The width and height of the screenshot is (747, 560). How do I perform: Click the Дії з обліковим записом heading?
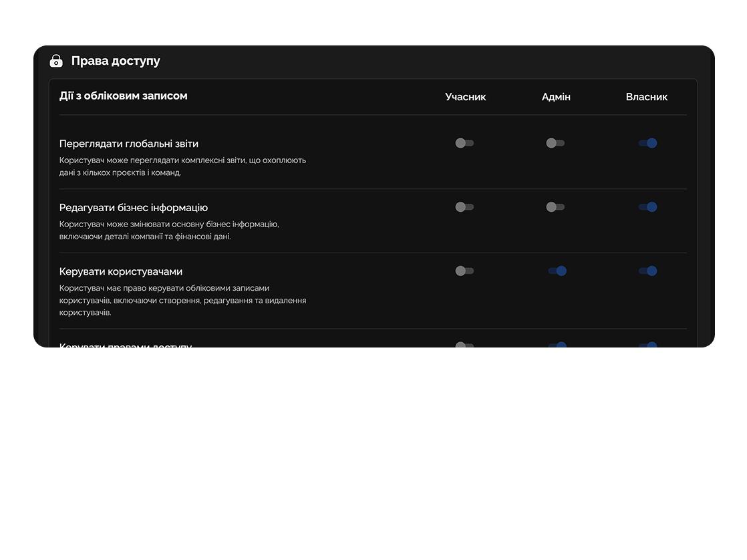[124, 96]
